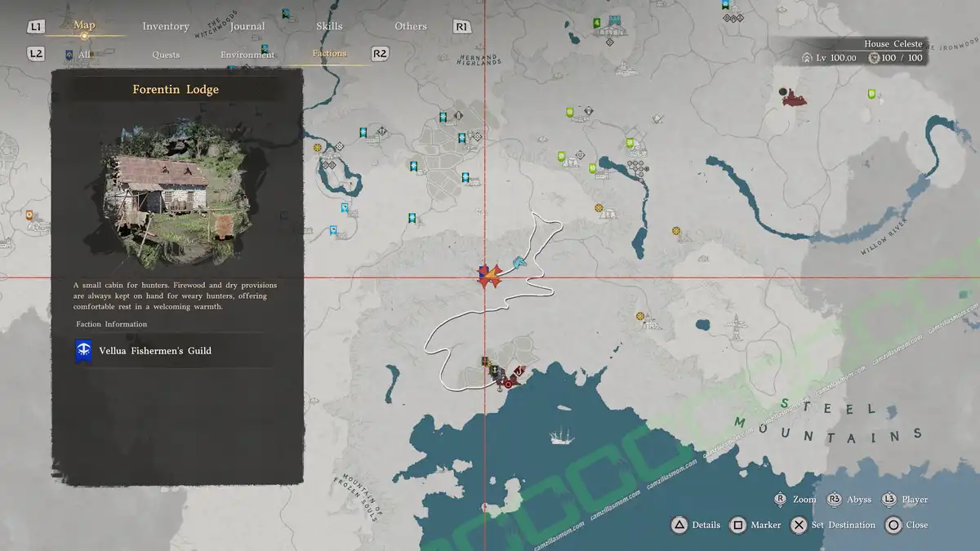Select the light blue marker beside the player
The width and height of the screenshot is (980, 551).
[519, 263]
